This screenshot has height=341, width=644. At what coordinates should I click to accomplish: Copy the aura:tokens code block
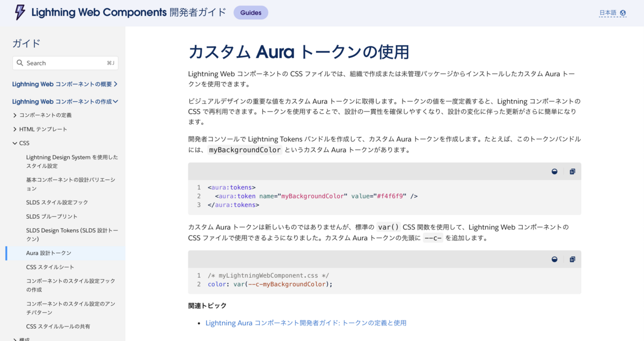[x=572, y=172]
